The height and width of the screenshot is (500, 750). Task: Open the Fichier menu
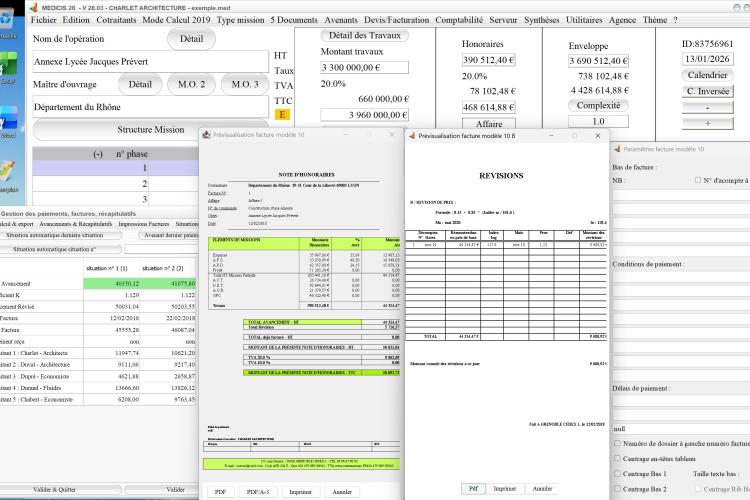tap(44, 20)
